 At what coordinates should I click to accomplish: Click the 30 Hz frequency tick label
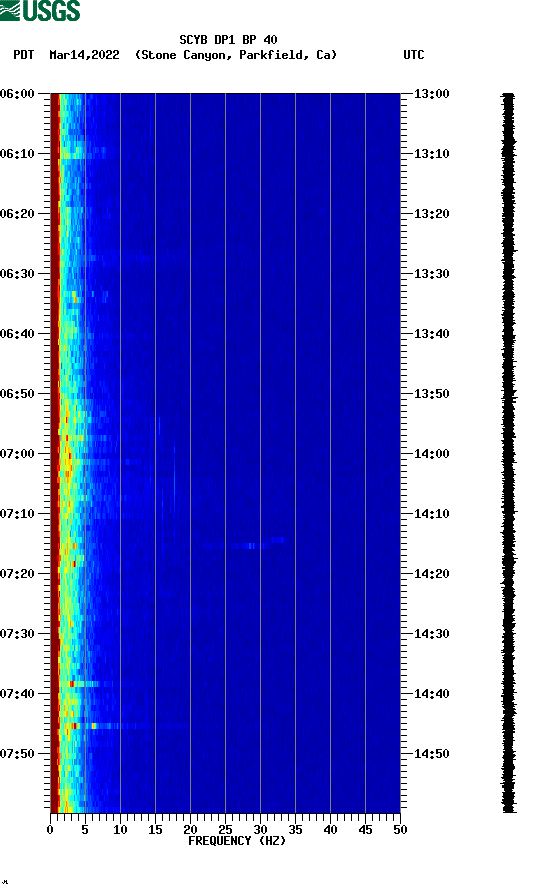click(x=260, y=830)
